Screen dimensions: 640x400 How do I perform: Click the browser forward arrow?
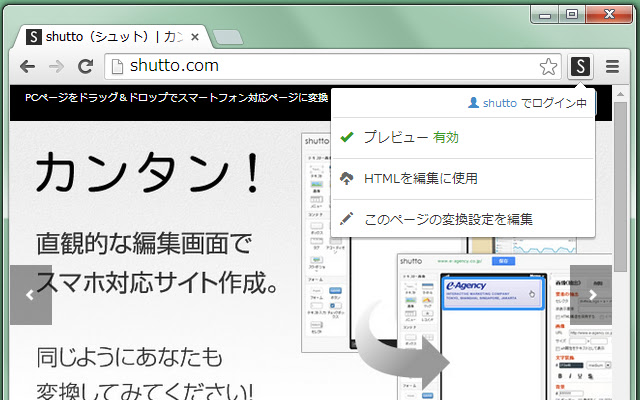point(56,66)
